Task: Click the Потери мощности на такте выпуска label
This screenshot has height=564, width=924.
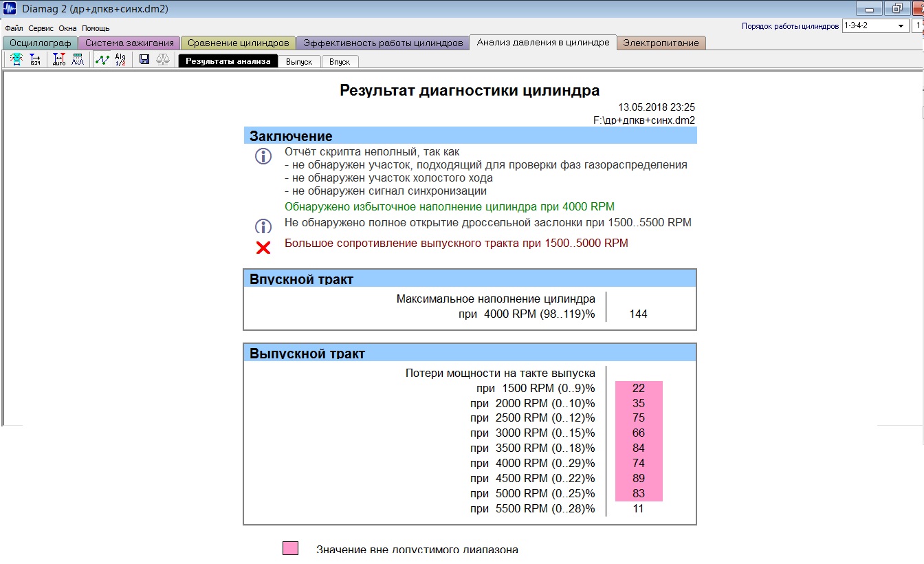Action: pos(500,373)
